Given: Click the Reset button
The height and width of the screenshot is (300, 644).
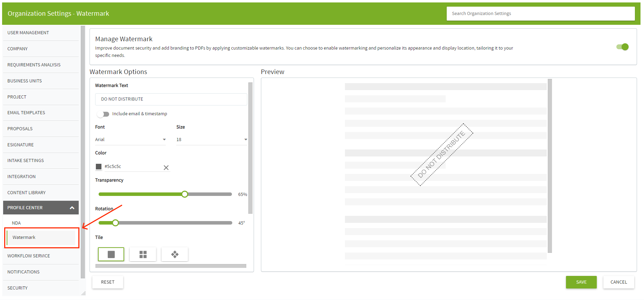Looking at the screenshot, I should (x=108, y=282).
